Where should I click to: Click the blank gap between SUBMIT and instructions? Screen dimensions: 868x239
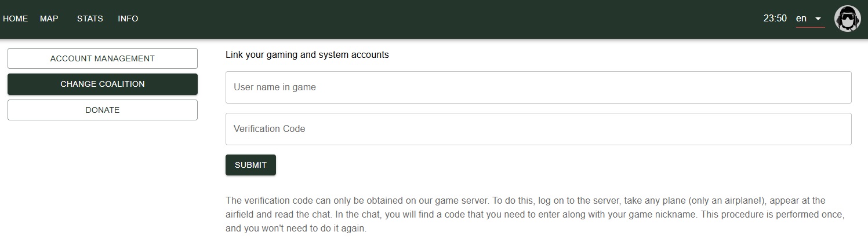(x=406, y=185)
